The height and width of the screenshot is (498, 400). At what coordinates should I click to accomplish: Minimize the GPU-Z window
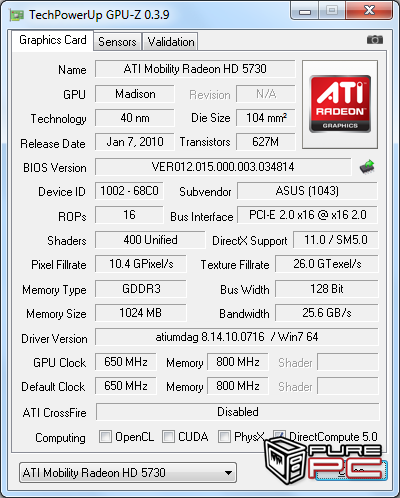[x=305, y=11]
